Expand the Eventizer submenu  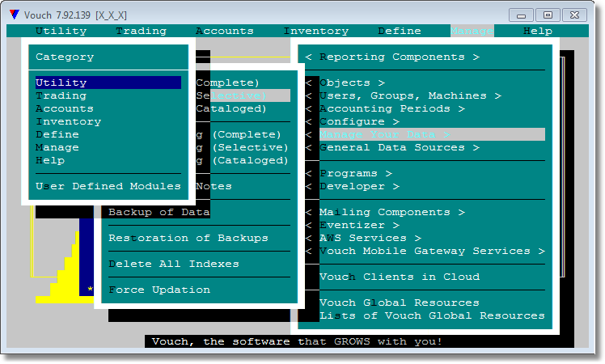(x=352, y=225)
